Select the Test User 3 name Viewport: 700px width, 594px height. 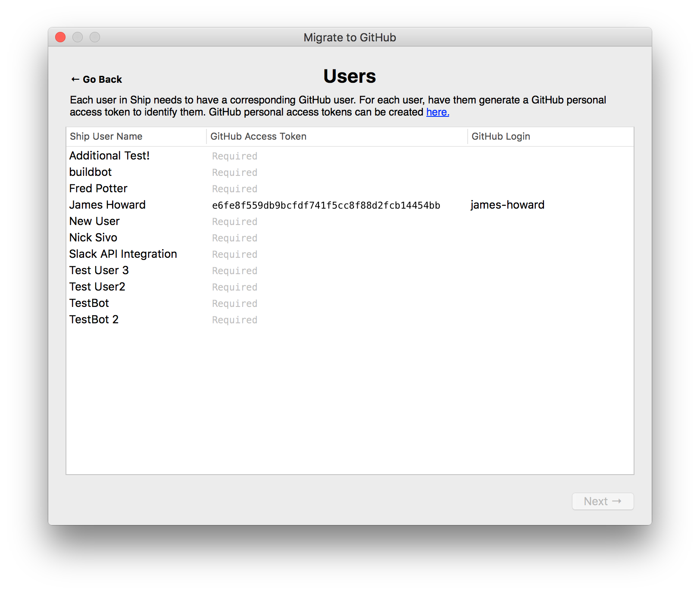click(x=99, y=270)
